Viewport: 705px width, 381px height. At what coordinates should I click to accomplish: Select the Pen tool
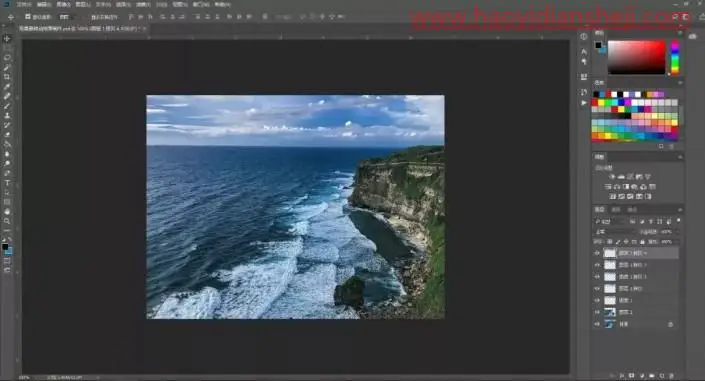(x=7, y=173)
